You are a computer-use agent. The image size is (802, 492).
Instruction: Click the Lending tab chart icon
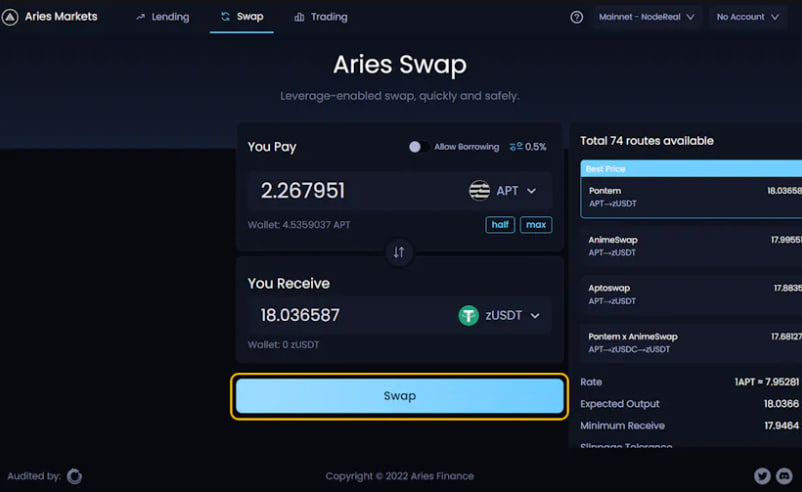tap(140, 17)
